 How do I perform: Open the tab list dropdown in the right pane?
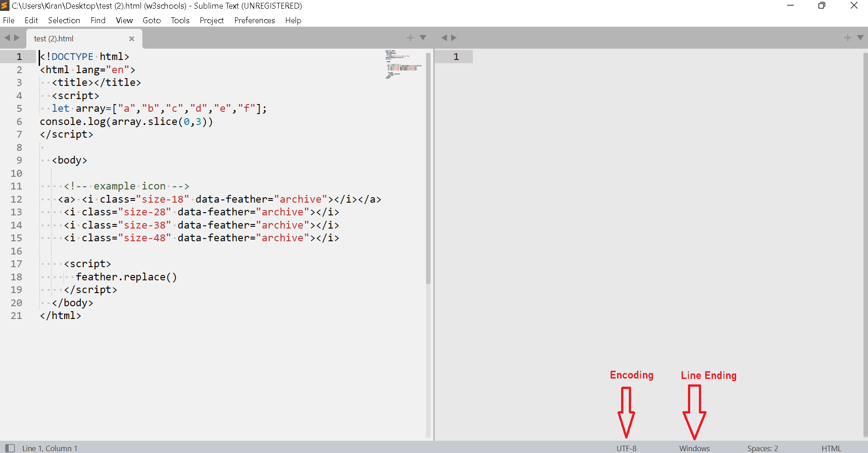(x=860, y=38)
